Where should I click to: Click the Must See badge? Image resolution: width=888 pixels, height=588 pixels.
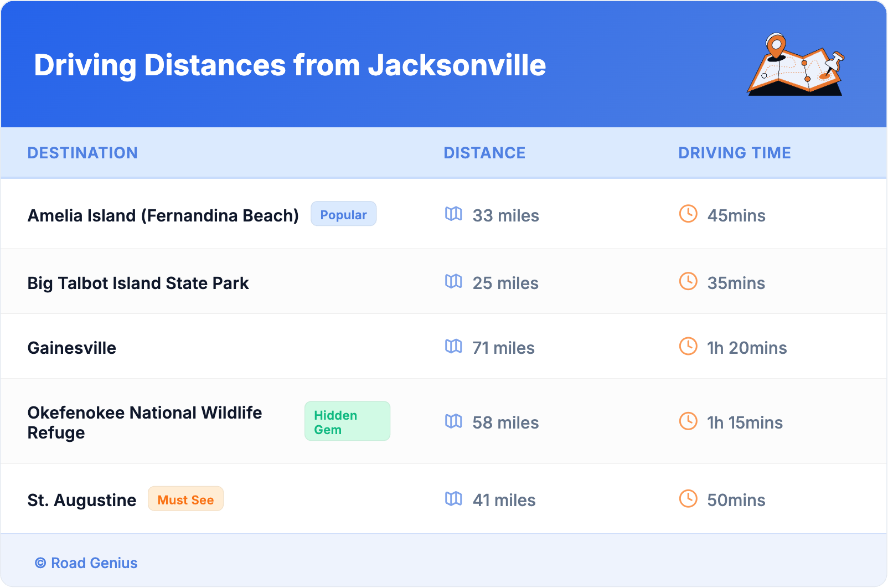(x=185, y=499)
